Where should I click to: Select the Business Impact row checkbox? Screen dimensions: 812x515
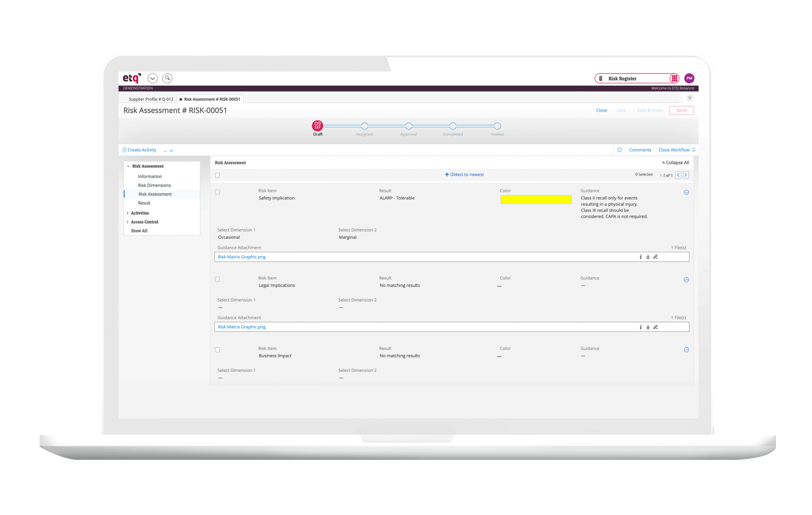click(218, 350)
